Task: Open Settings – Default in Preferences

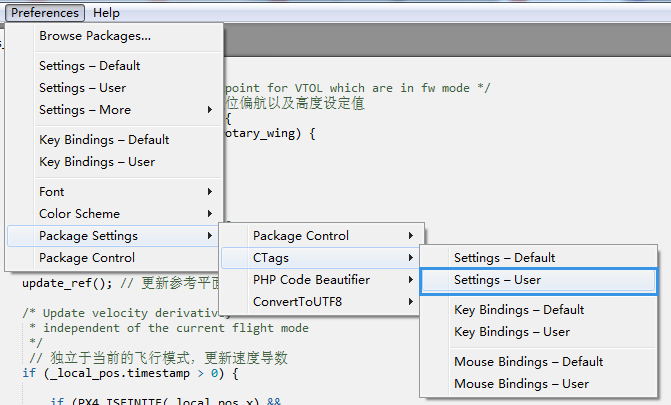Action: tap(89, 66)
